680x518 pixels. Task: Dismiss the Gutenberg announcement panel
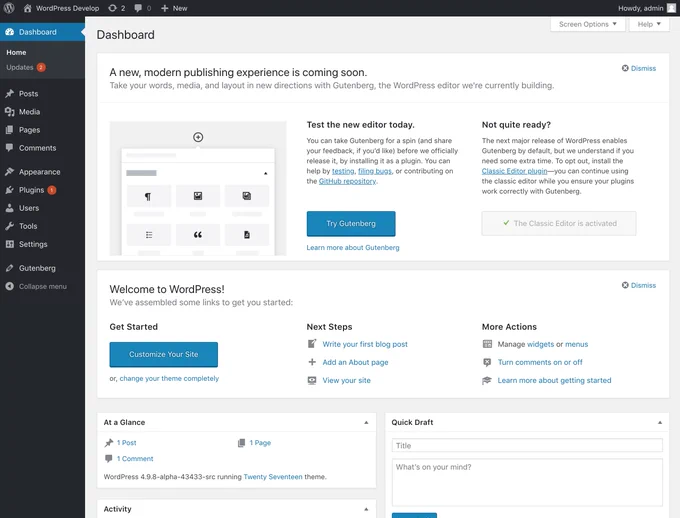click(639, 68)
